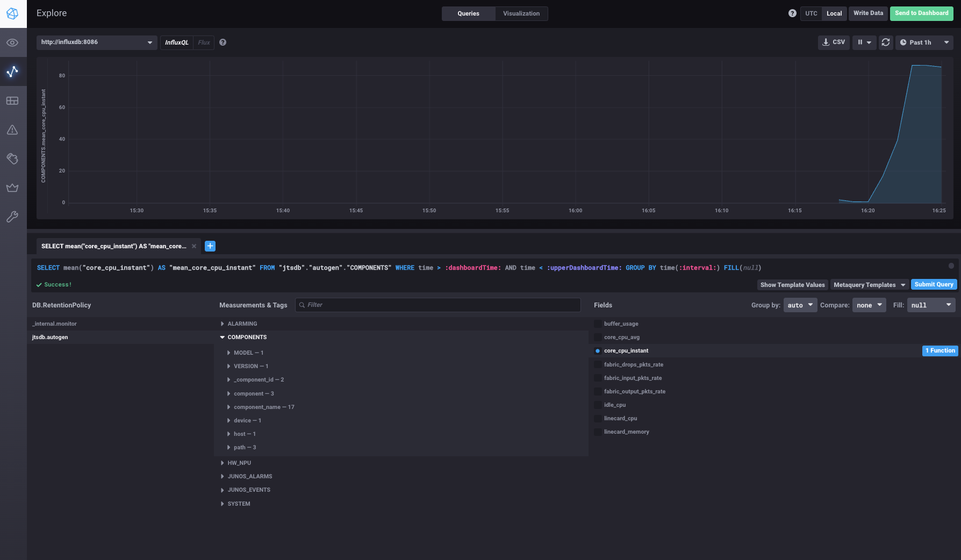Viewport: 961px width, 560px height.
Task: Add a new query tab with plus icon
Action: (210, 246)
